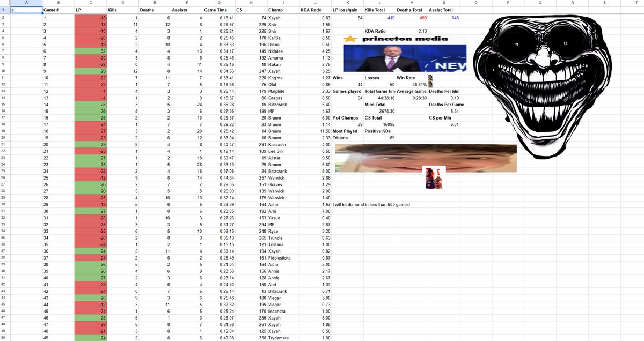Screen dimensions: 644x341
Task: Click the 'Kills Total' header cell
Action: pos(379,10)
